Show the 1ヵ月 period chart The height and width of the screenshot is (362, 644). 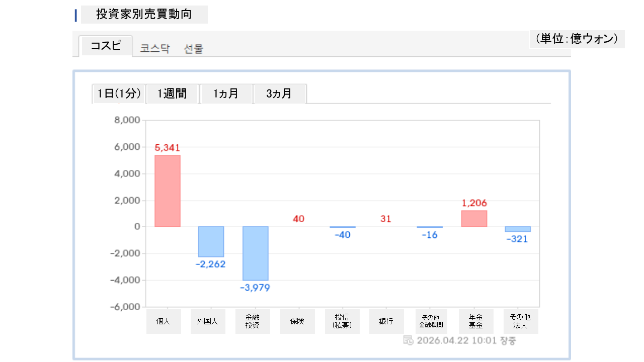click(x=226, y=94)
